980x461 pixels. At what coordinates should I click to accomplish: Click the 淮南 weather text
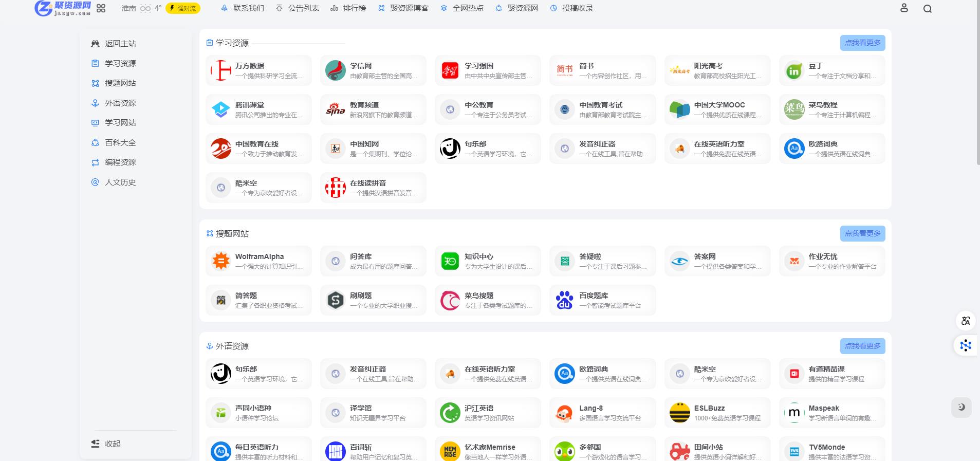128,8
